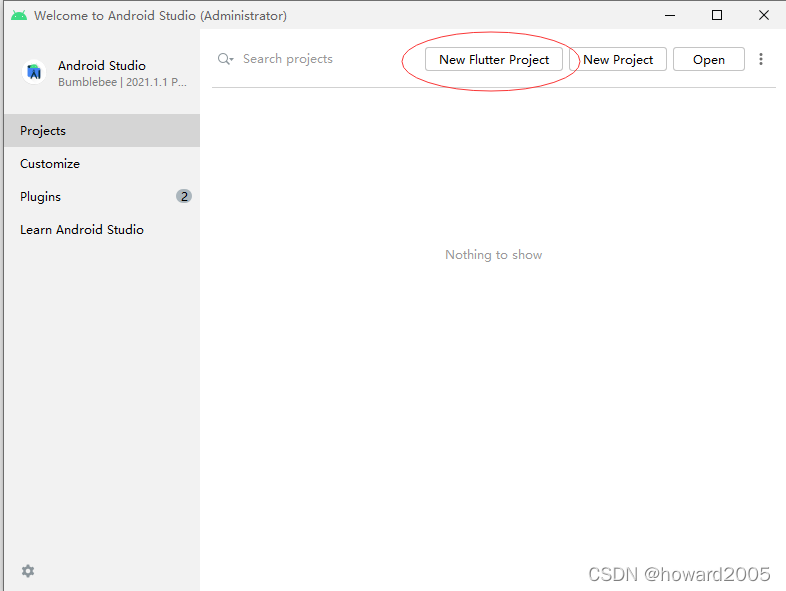Image resolution: width=786 pixels, height=591 pixels.
Task: Click the Android Studio product name text
Action: pyautogui.click(x=102, y=66)
